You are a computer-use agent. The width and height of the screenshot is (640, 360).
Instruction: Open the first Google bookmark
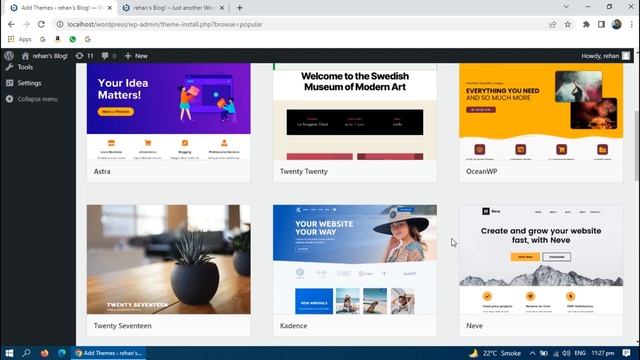pyautogui.click(x=42, y=39)
